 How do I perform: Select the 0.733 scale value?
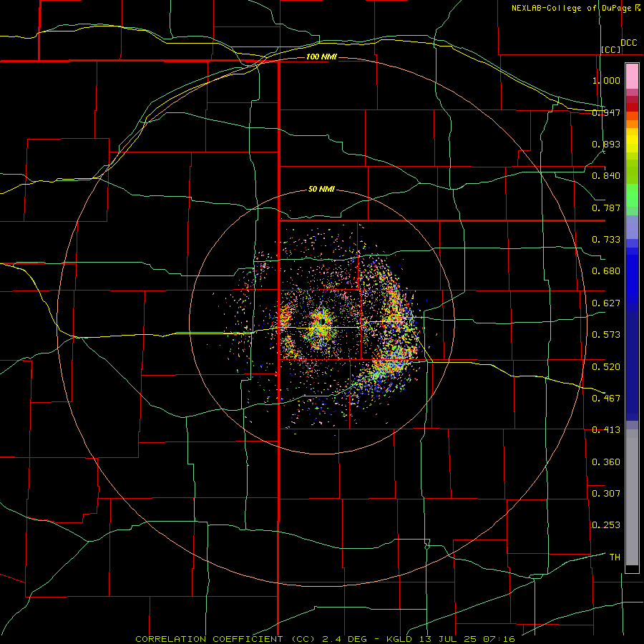[606, 240]
